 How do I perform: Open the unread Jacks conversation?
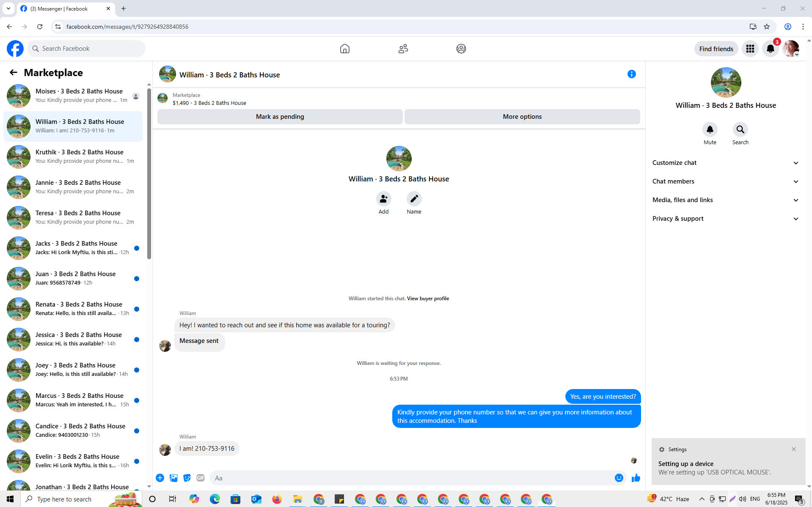(x=73, y=248)
